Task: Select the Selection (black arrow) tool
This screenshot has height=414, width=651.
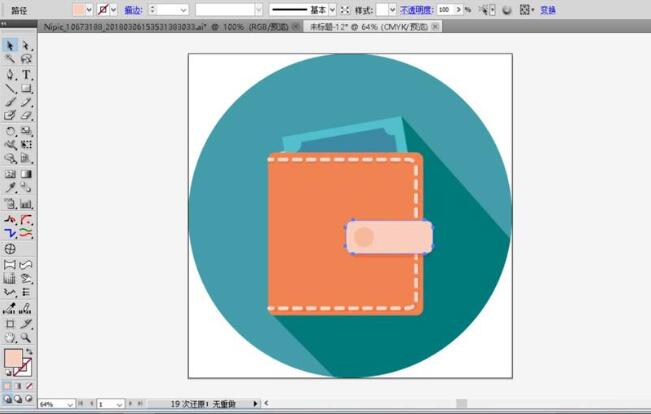Action: [10, 46]
